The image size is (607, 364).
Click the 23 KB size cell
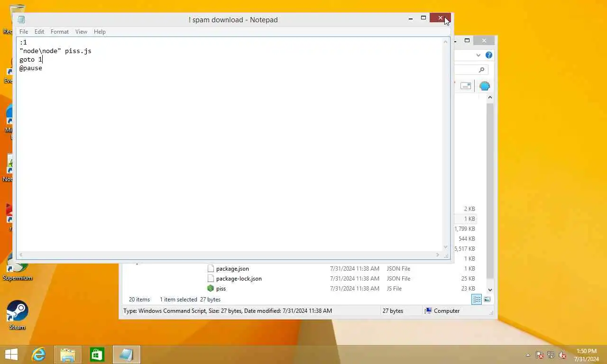468,289
